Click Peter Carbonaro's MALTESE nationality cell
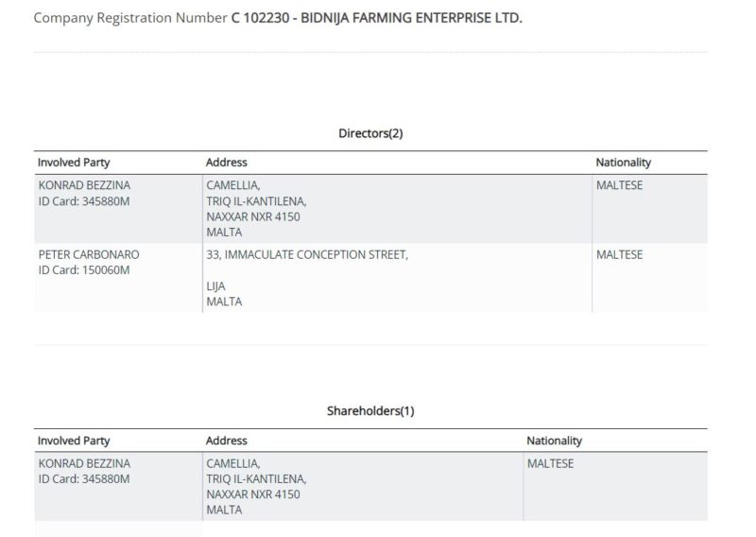Image resolution: width=756 pixels, height=537 pixels. (x=619, y=255)
